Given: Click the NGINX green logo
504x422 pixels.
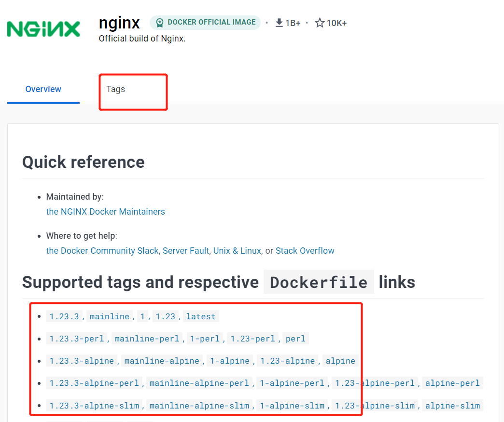Looking at the screenshot, I should point(43,29).
